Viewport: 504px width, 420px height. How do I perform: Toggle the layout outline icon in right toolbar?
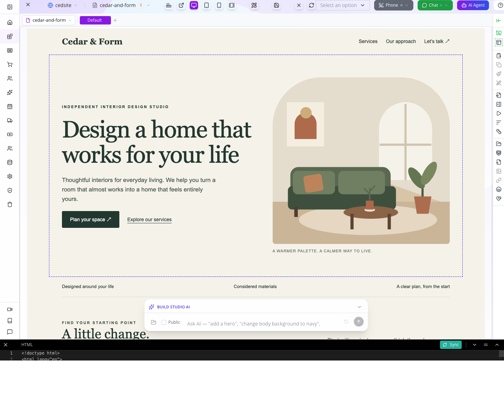click(499, 42)
